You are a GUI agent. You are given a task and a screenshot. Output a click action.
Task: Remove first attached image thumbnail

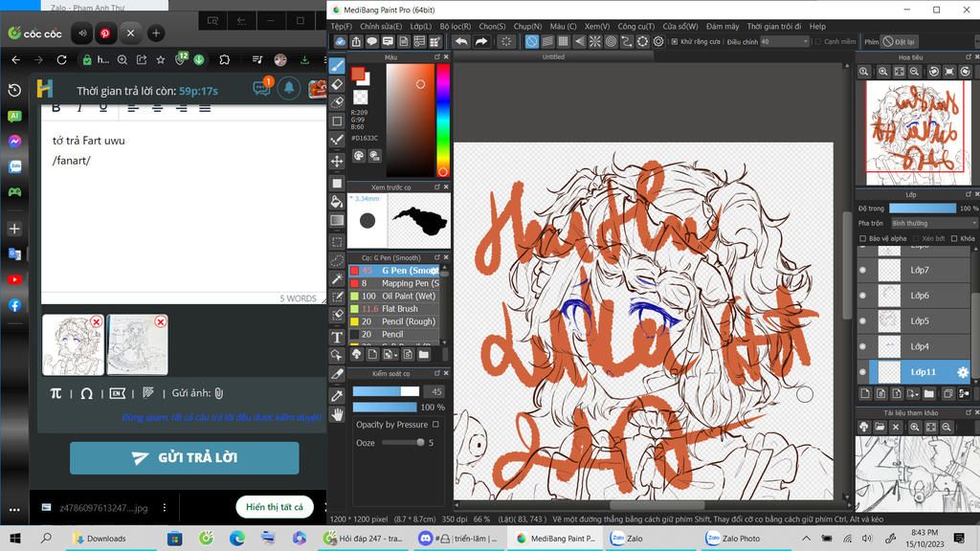pyautogui.click(x=97, y=321)
